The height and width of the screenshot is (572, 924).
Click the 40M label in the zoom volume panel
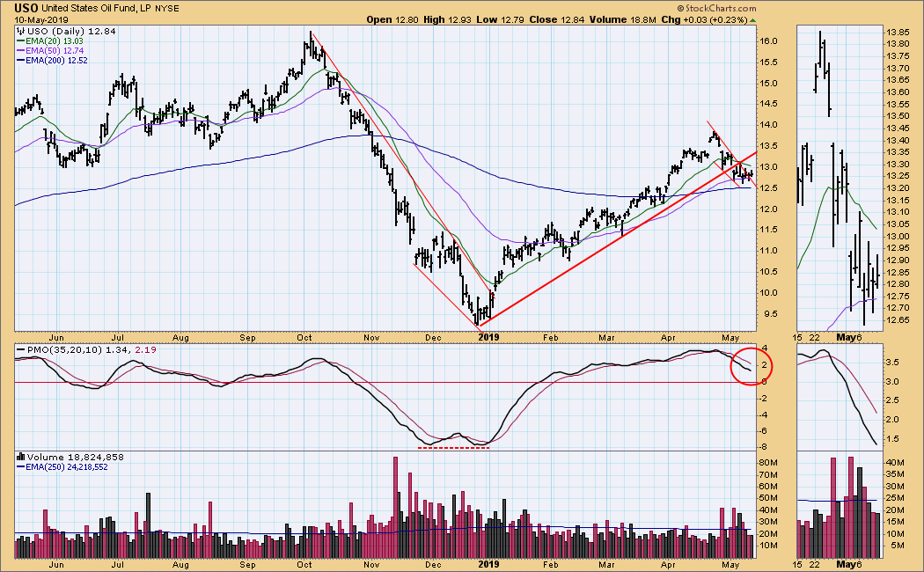click(895, 463)
